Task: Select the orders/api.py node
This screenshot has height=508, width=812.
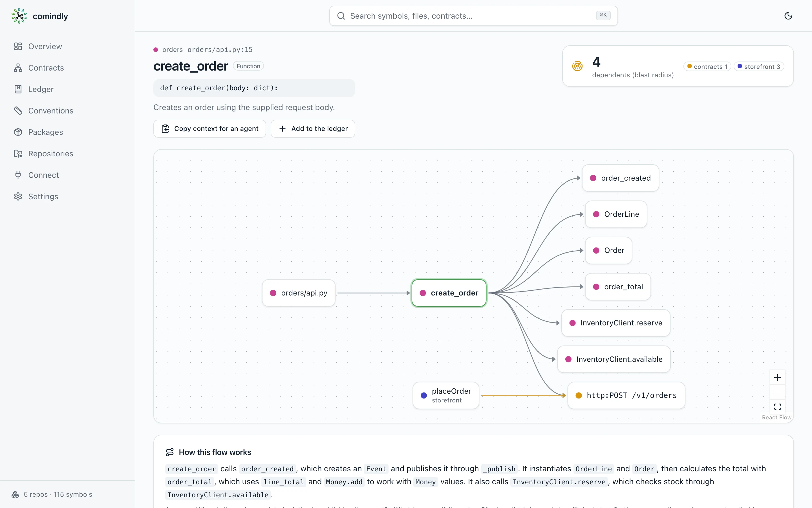Action: coord(299,293)
